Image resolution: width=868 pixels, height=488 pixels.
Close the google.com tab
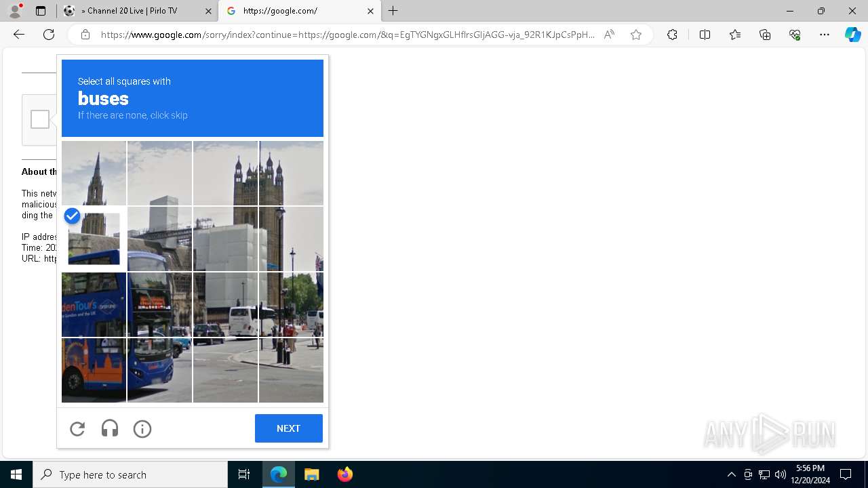click(x=370, y=11)
